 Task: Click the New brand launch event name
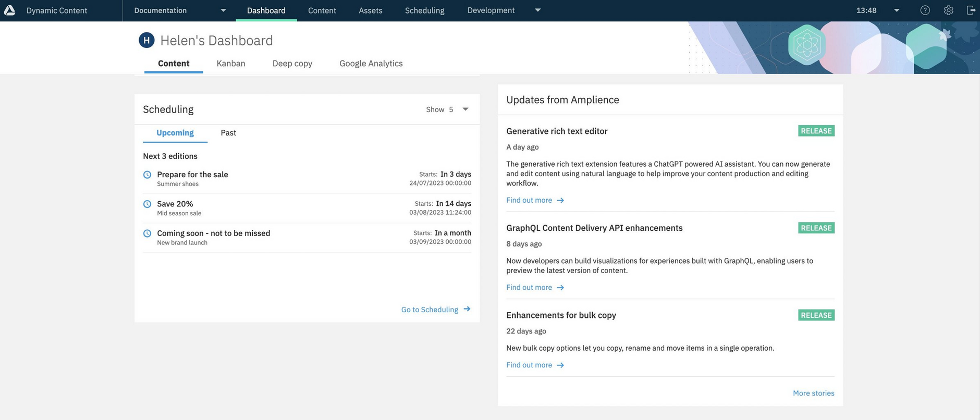[182, 243]
